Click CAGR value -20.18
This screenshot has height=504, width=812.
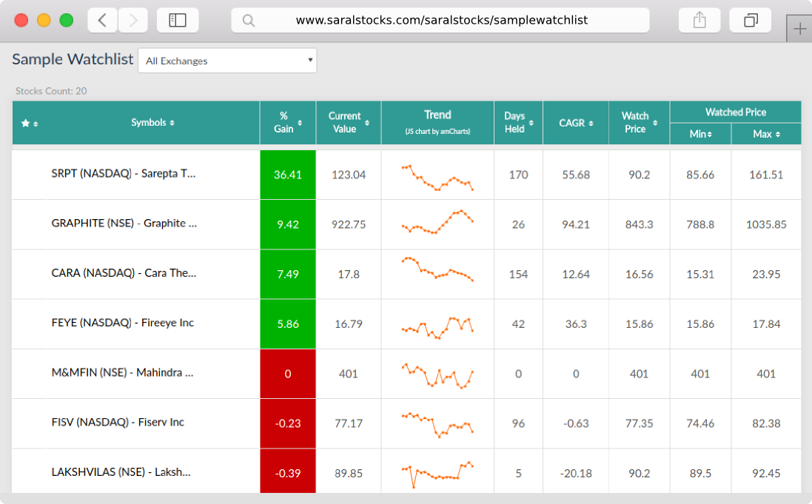(576, 473)
